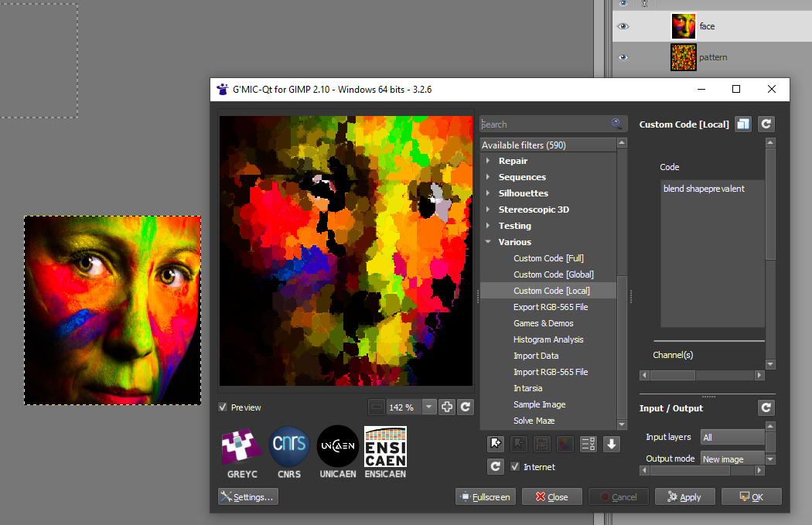Reset filter parameters icon at top right
This screenshot has height=525, width=812.
pos(766,124)
